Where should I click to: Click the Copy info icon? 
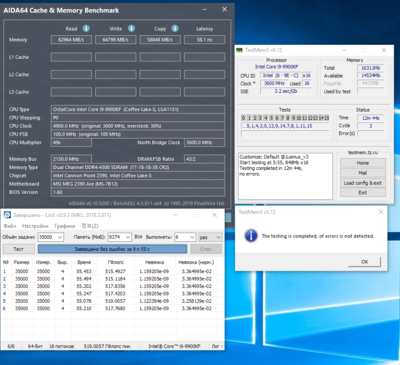click(x=175, y=29)
